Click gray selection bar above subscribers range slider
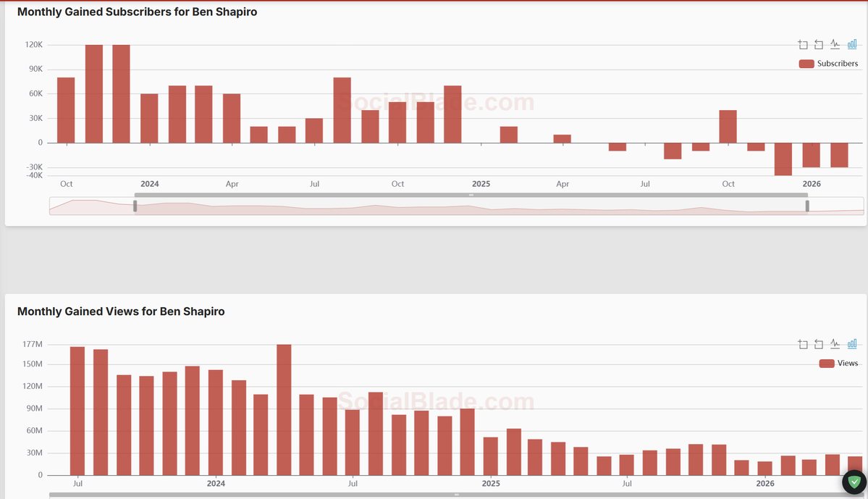 tap(471, 195)
